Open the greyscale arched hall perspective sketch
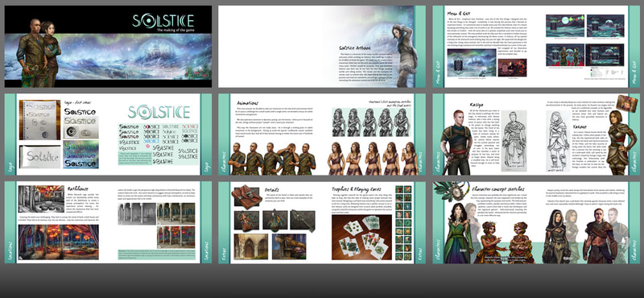The width and height of the screenshot is (644, 298). (137, 213)
